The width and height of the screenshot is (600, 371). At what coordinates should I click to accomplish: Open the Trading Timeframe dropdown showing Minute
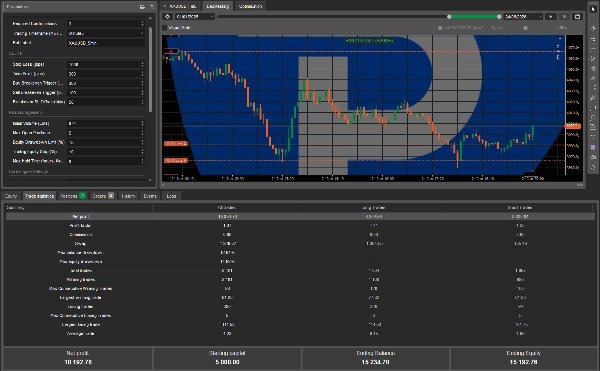(x=106, y=33)
